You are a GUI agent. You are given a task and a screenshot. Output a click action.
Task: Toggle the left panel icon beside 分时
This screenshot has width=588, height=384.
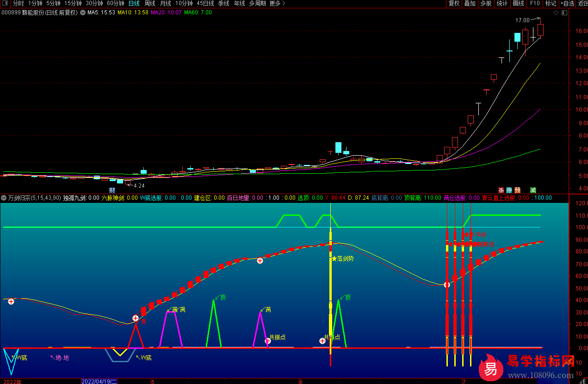tap(6, 3)
